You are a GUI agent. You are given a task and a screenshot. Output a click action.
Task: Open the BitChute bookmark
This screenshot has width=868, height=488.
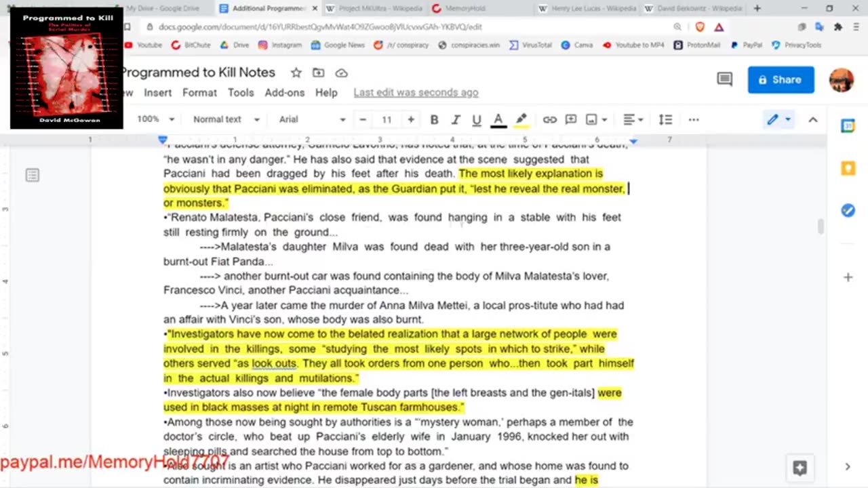191,45
